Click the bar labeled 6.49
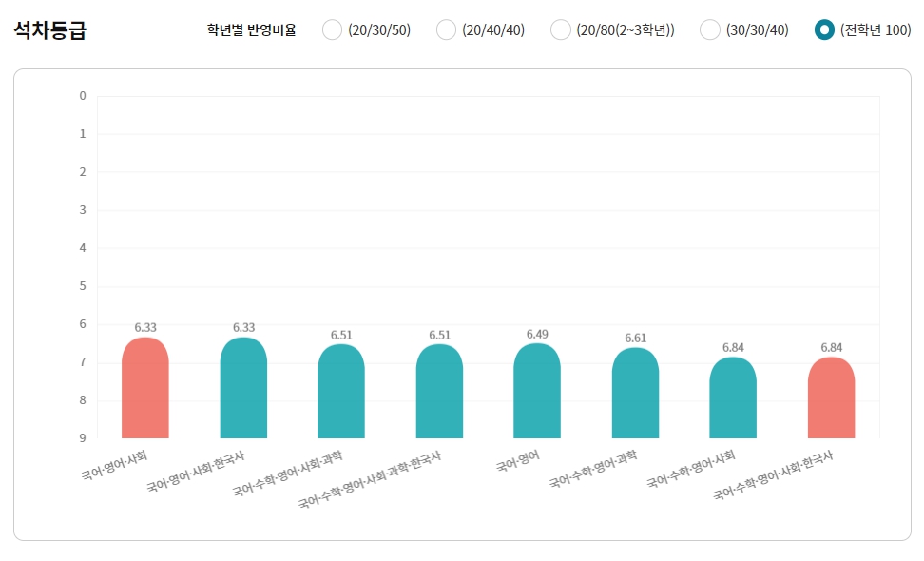924x561 pixels. coord(537,391)
